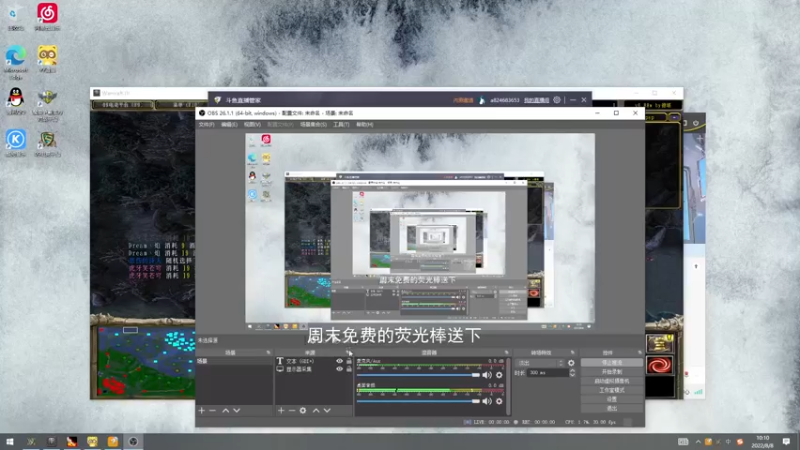Viewport: 800px width, 450px height.
Task: Remove the selected scene with the minus icon
Action: (x=212, y=410)
